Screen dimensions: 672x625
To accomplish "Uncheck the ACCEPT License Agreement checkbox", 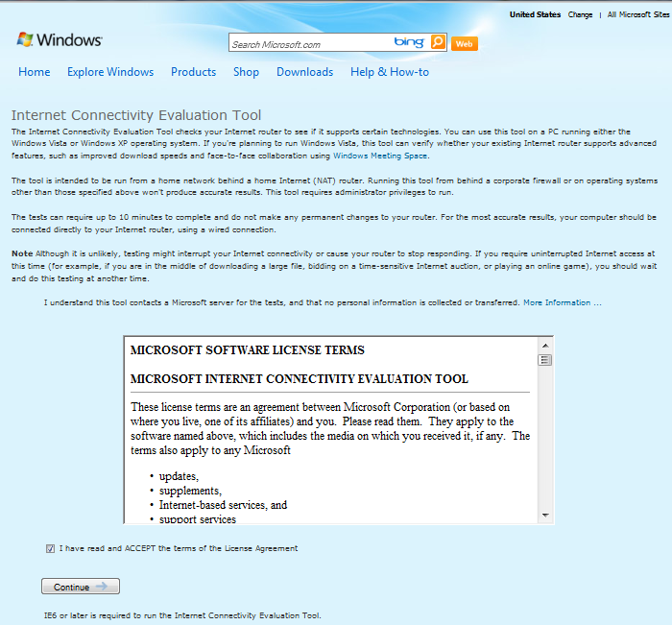I will [50, 549].
